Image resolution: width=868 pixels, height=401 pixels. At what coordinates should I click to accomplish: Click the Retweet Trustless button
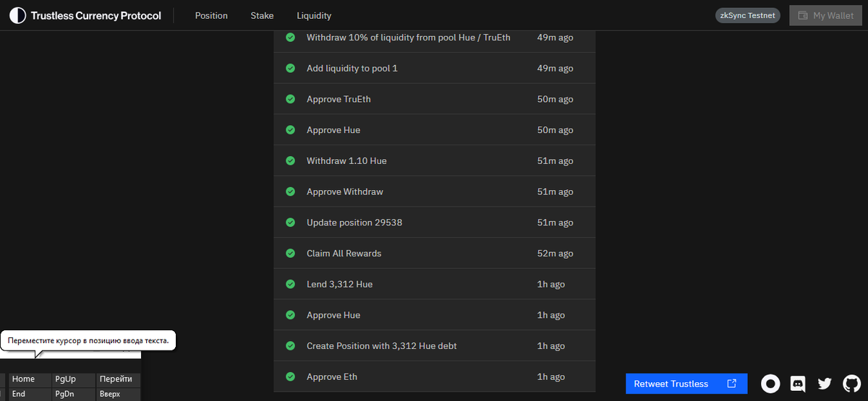click(686, 384)
